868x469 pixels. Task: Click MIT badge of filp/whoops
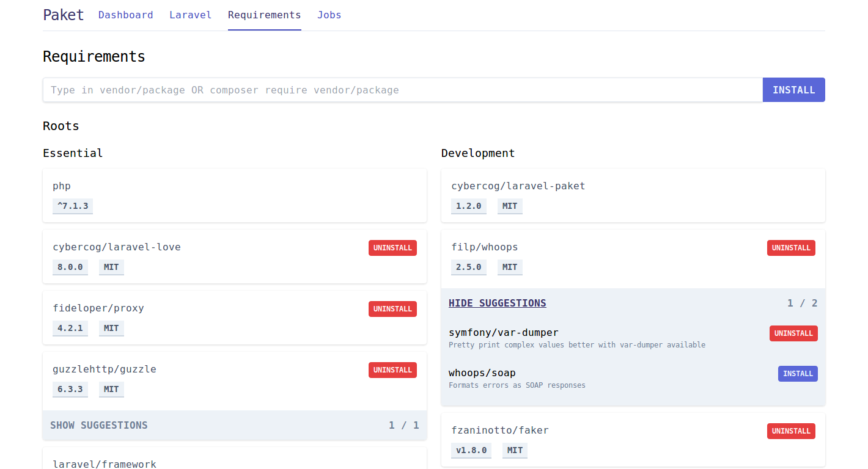[510, 267]
